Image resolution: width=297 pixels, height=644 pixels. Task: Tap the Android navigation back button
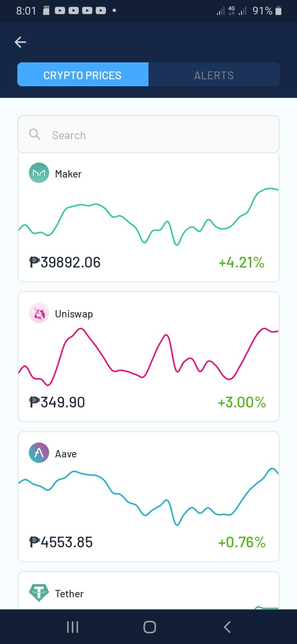point(227,627)
